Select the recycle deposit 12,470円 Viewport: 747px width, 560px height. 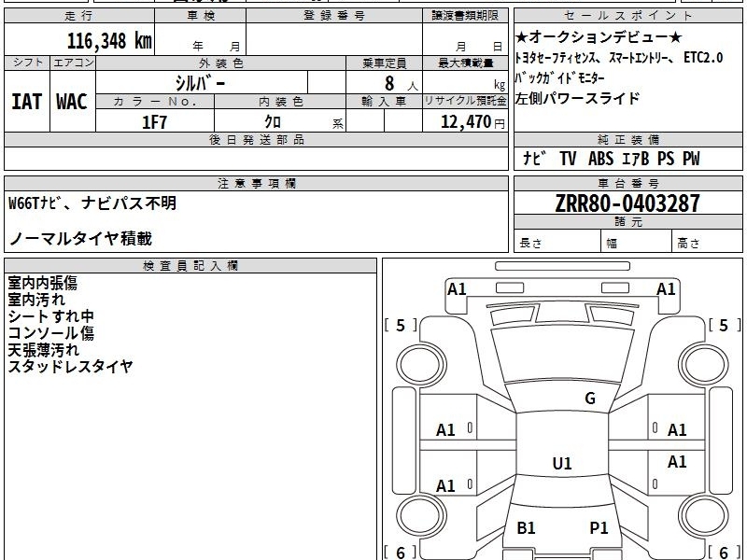pos(472,122)
